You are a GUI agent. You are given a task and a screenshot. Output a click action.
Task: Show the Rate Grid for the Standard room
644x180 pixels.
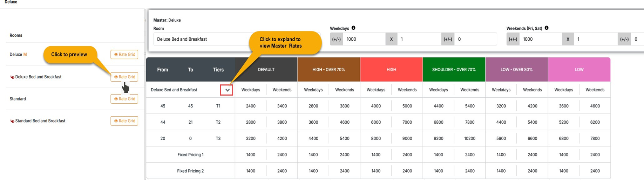pos(124,99)
